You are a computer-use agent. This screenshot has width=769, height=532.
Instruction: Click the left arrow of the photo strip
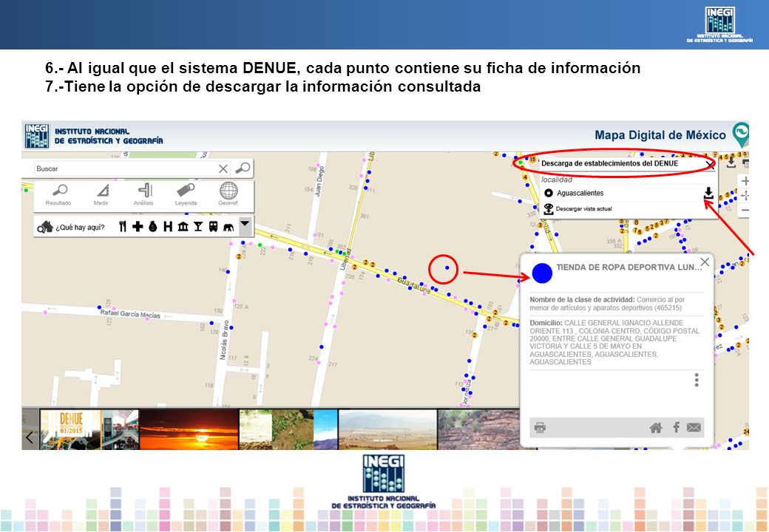coord(30,437)
